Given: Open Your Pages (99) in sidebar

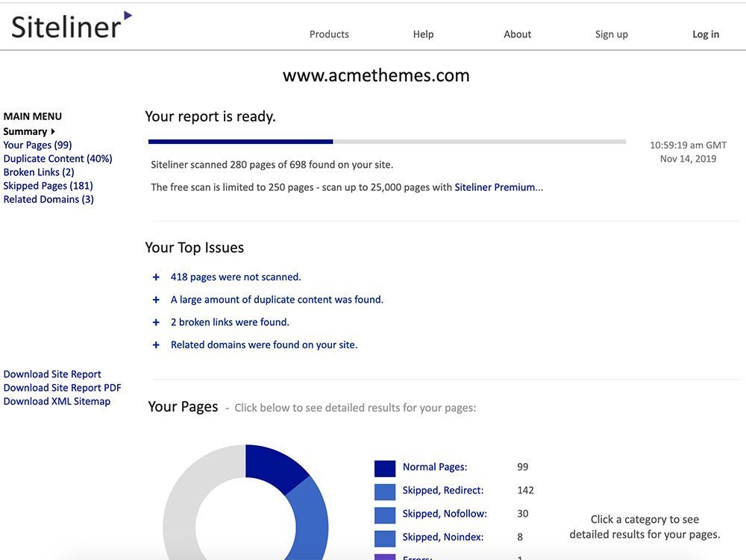Looking at the screenshot, I should pos(37,145).
